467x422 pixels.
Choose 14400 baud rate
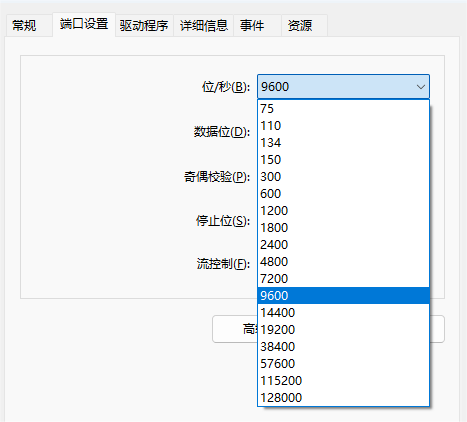click(x=343, y=313)
